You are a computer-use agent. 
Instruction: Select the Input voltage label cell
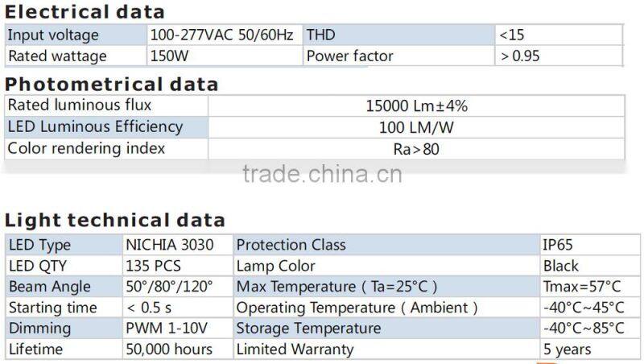53,35
